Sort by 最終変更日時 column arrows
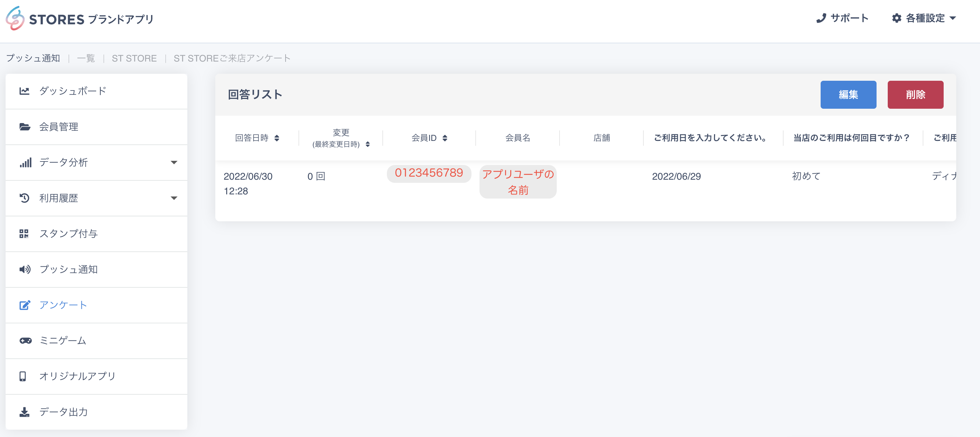980x437 pixels. point(368,144)
